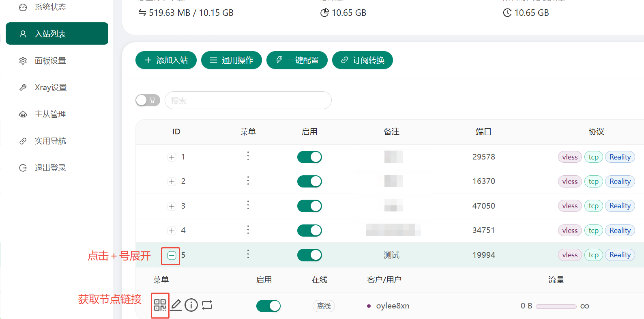This screenshot has width=644, height=319.
Task: Edit client oylee8xn with pencil icon
Action: click(176, 305)
